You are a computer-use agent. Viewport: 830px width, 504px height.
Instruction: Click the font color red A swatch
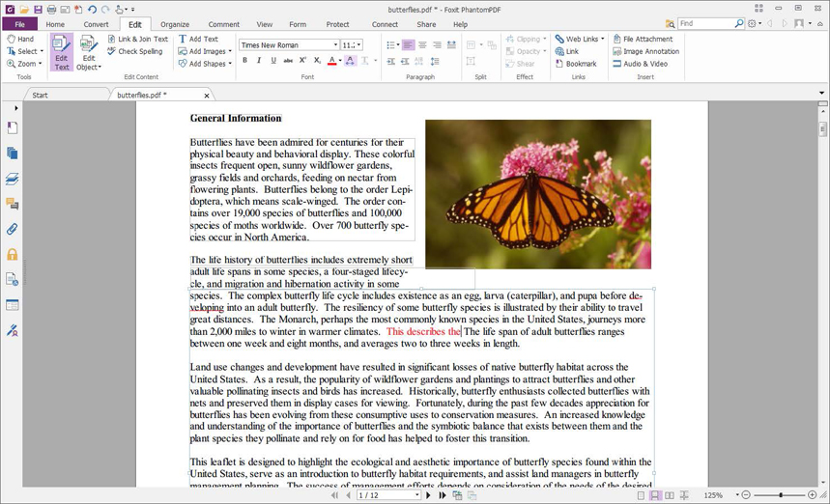pos(331,61)
